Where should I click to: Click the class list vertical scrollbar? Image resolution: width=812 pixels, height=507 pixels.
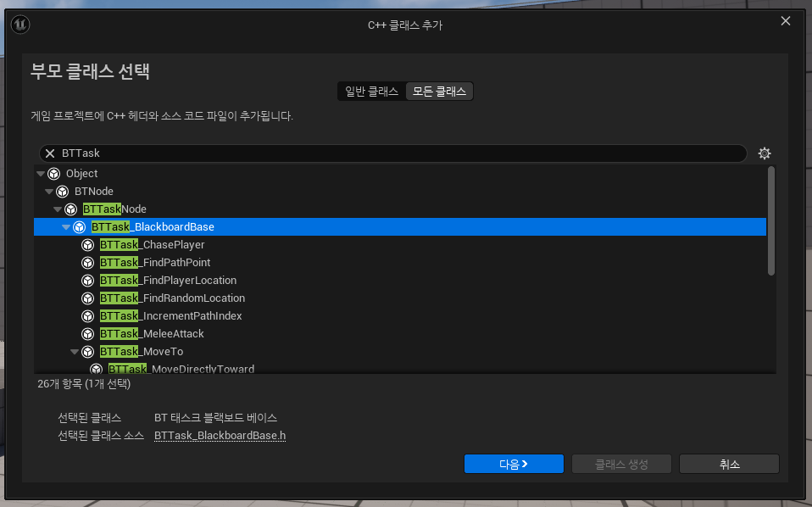point(771,220)
